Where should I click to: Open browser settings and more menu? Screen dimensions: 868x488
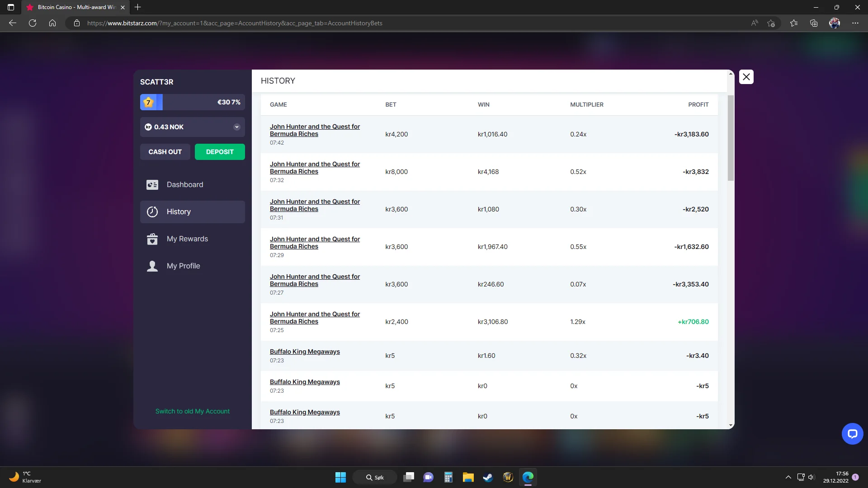(855, 23)
